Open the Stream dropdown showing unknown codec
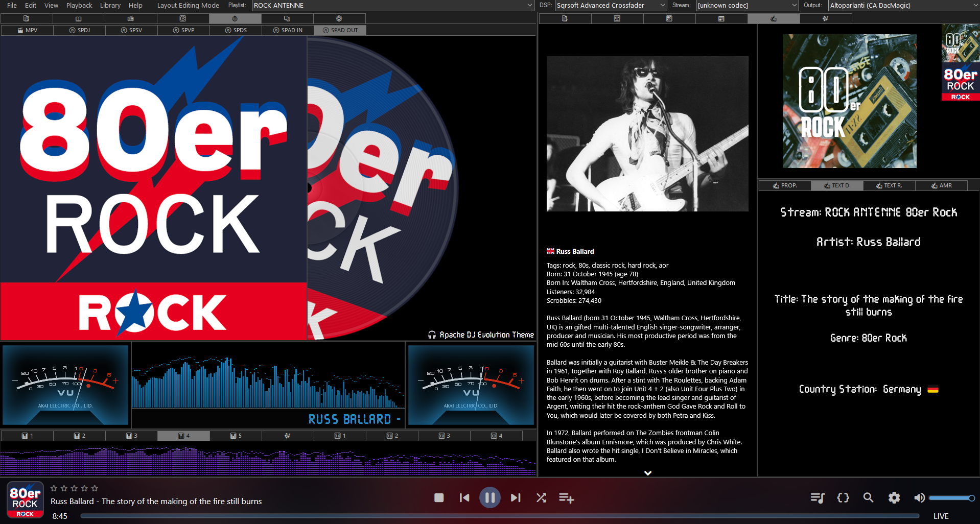This screenshot has height=524, width=980. 747,5
